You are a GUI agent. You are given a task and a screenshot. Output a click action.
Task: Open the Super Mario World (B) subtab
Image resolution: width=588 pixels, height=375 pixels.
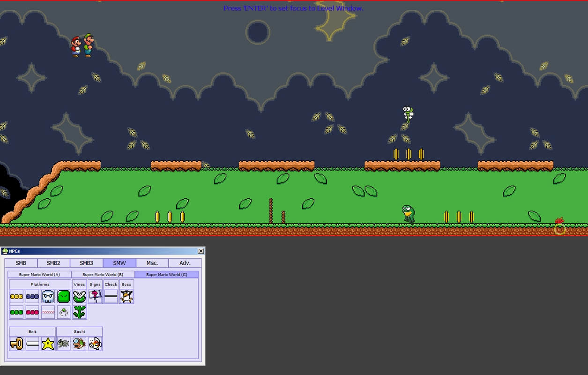point(103,275)
